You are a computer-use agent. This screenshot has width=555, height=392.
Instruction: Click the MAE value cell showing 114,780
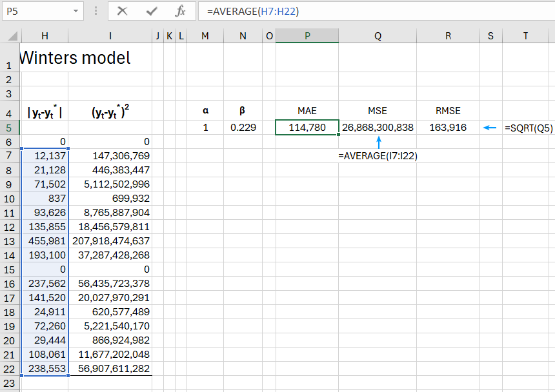[307, 127]
